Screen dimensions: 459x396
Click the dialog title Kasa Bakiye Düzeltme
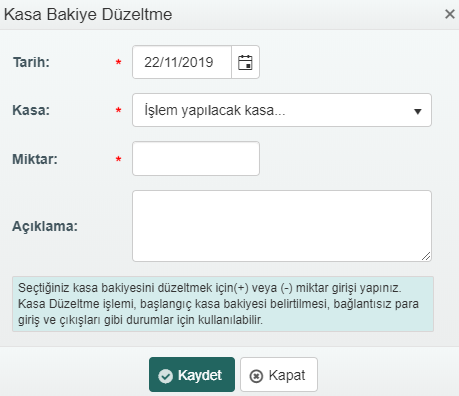[x=88, y=15]
